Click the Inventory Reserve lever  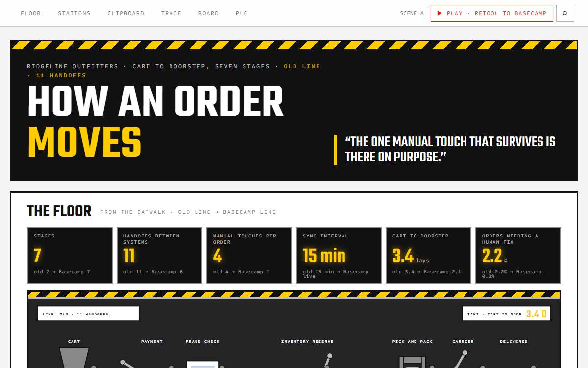click(328, 361)
